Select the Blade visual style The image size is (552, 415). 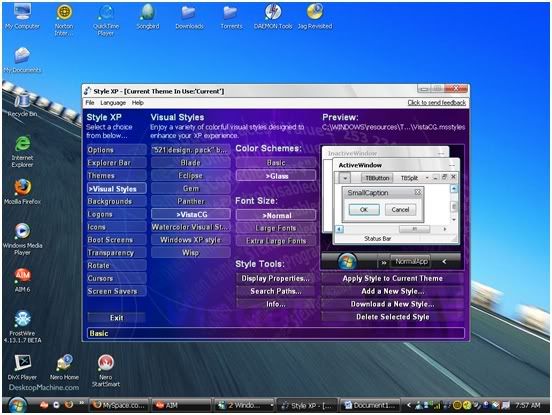[x=191, y=163]
